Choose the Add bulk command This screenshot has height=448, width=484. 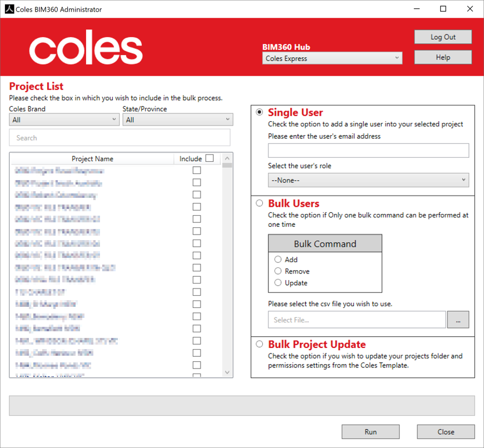pos(278,259)
